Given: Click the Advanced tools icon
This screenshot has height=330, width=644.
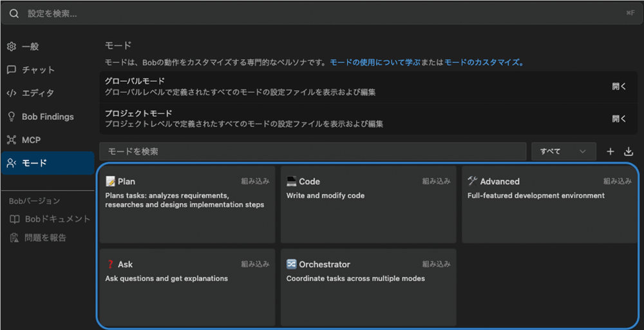Looking at the screenshot, I should (x=473, y=181).
